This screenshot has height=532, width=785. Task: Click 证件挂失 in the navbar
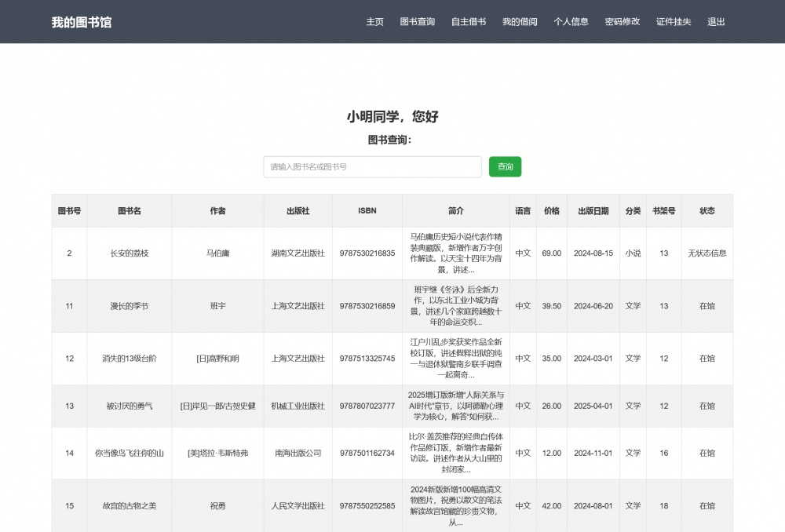pos(674,22)
